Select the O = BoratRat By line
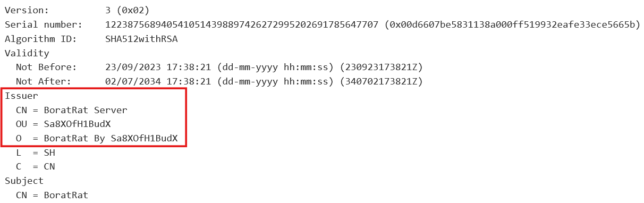644x203 pixels. pos(100,139)
